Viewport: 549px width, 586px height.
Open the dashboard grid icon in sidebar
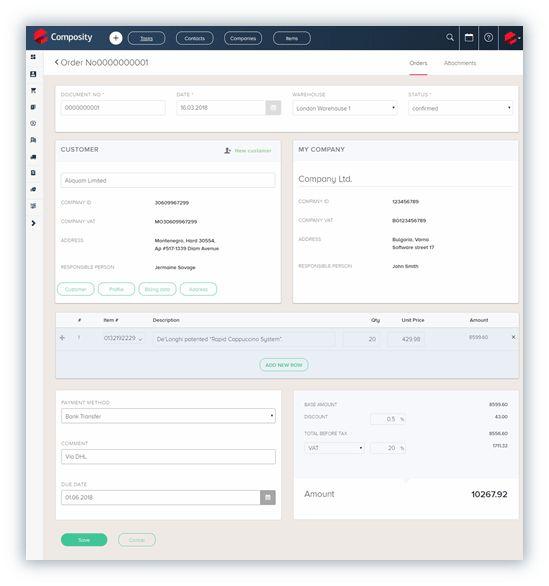(33, 57)
